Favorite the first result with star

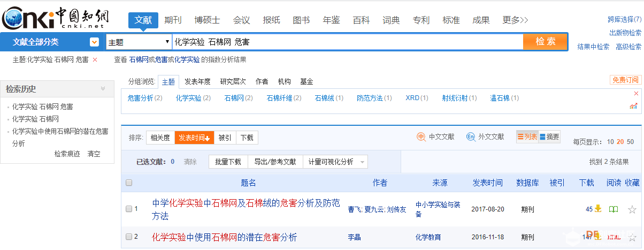click(x=632, y=209)
